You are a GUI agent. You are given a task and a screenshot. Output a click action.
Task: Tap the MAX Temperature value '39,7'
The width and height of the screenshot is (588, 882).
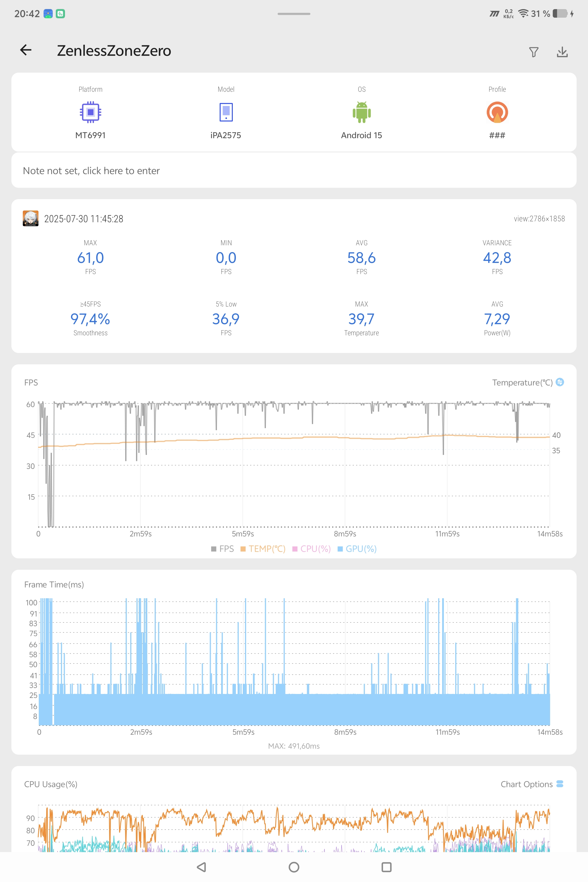click(x=362, y=319)
